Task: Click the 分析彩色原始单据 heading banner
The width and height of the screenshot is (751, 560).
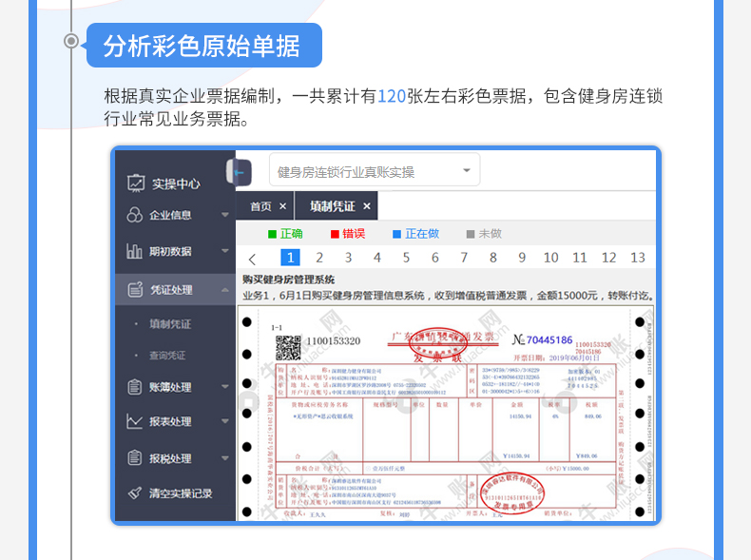Action: point(204,46)
